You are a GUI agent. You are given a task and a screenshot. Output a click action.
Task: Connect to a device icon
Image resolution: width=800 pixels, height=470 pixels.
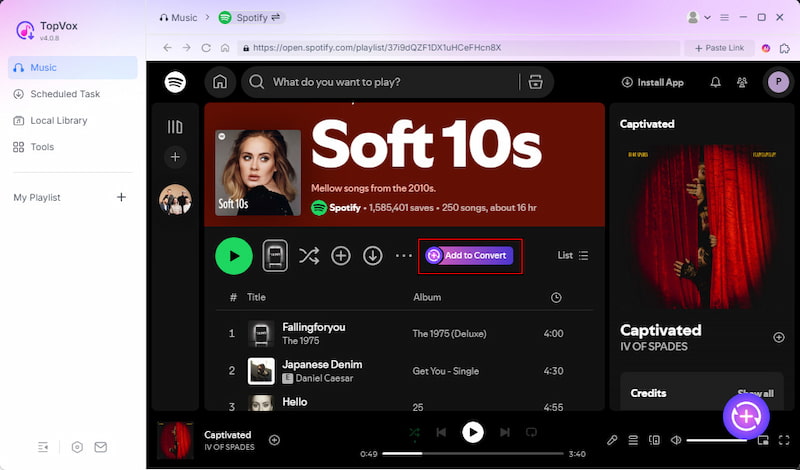(x=654, y=440)
